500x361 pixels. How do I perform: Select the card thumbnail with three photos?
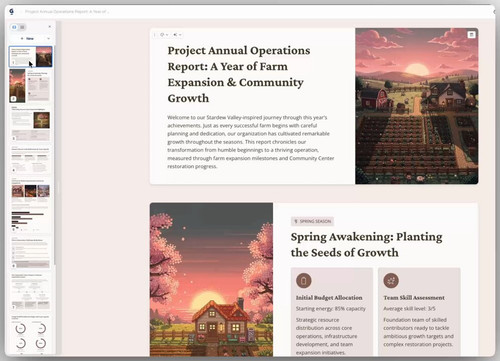(x=30, y=204)
